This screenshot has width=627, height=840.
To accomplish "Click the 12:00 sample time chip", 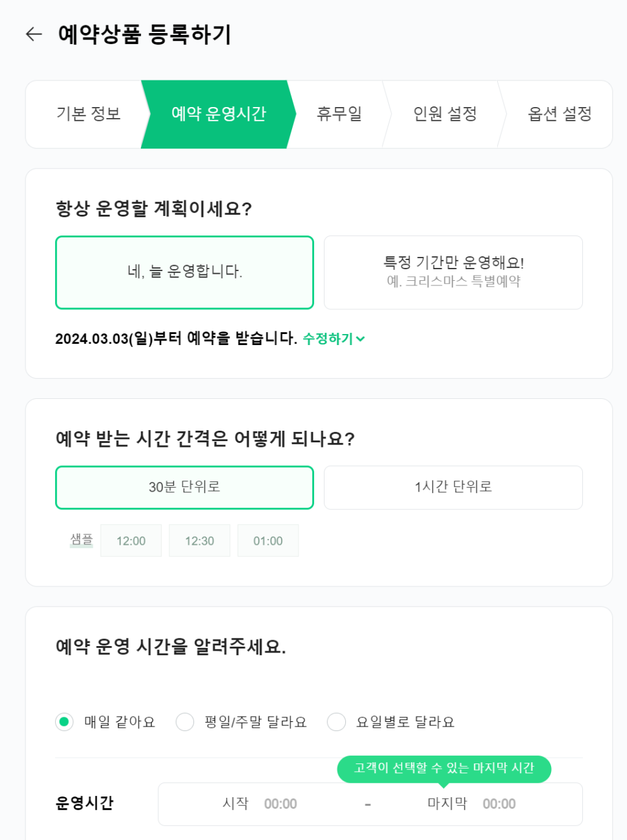I will click(131, 541).
